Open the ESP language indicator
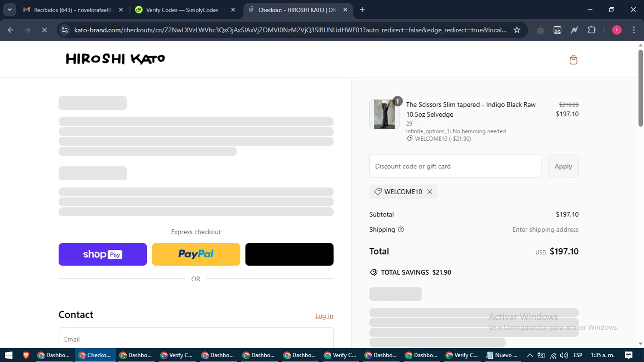The image size is (644, 362). pos(578,355)
